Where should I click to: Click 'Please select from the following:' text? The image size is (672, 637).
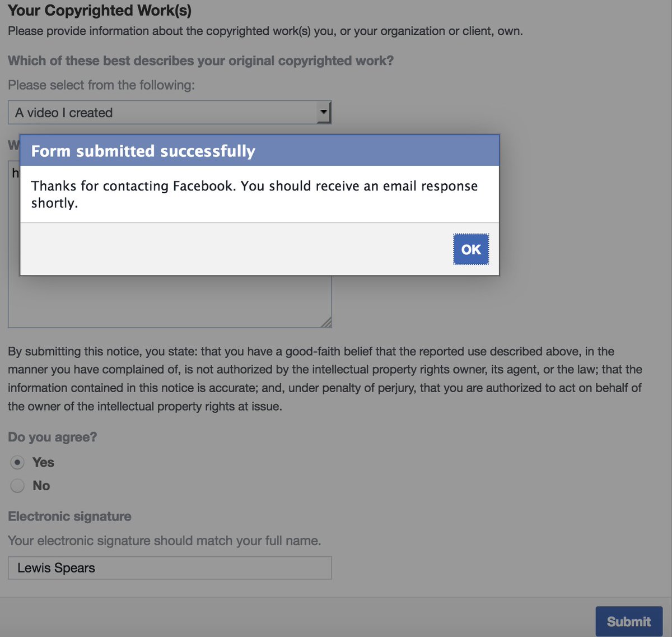click(x=101, y=85)
